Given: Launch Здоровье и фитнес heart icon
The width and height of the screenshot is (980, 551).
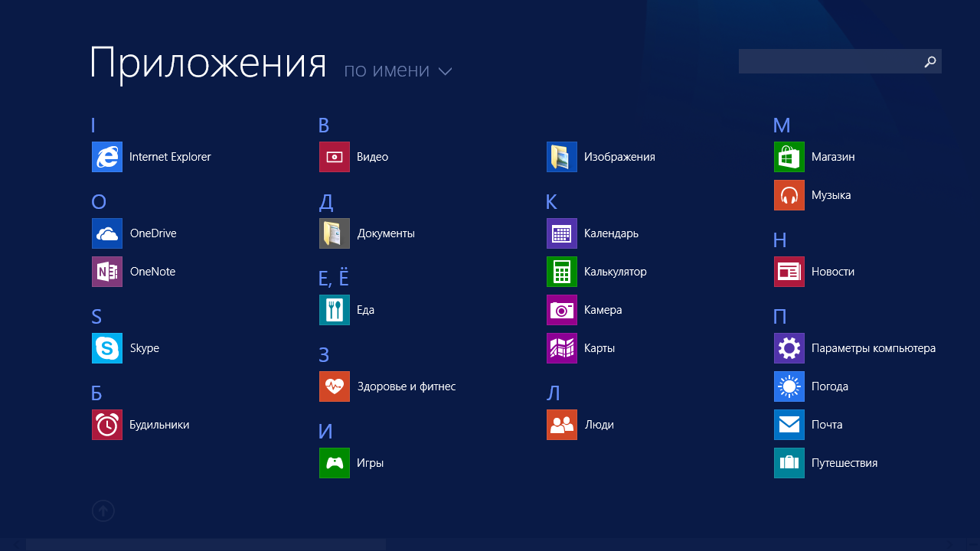Looking at the screenshot, I should [335, 386].
